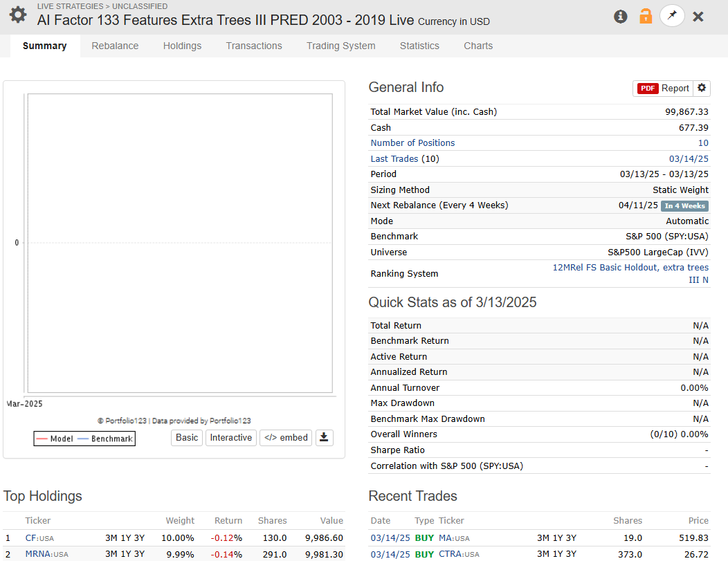Click the info circle icon
Viewport: 728px width, 561px height.
pyautogui.click(x=620, y=17)
